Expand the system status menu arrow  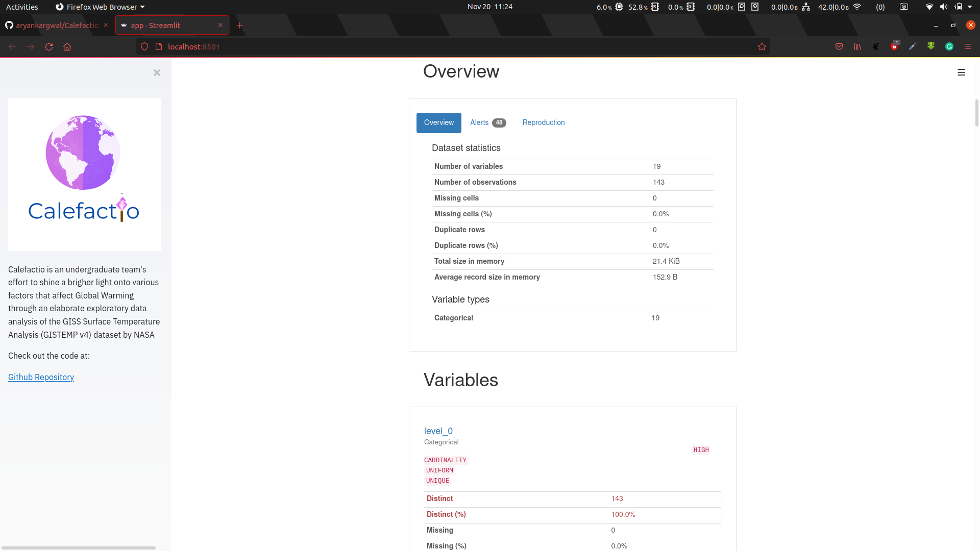[970, 7]
